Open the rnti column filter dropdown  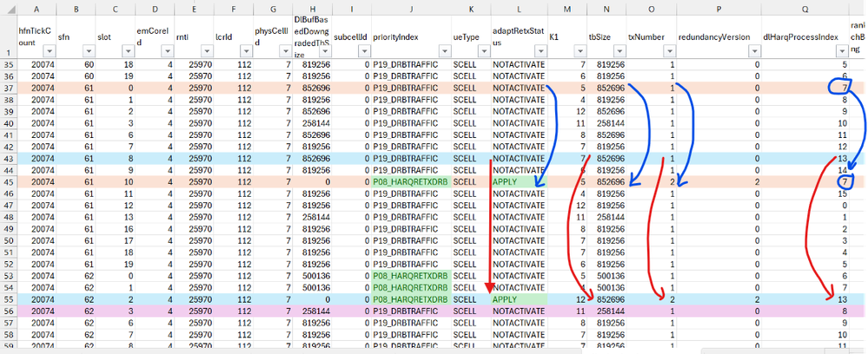(207, 51)
